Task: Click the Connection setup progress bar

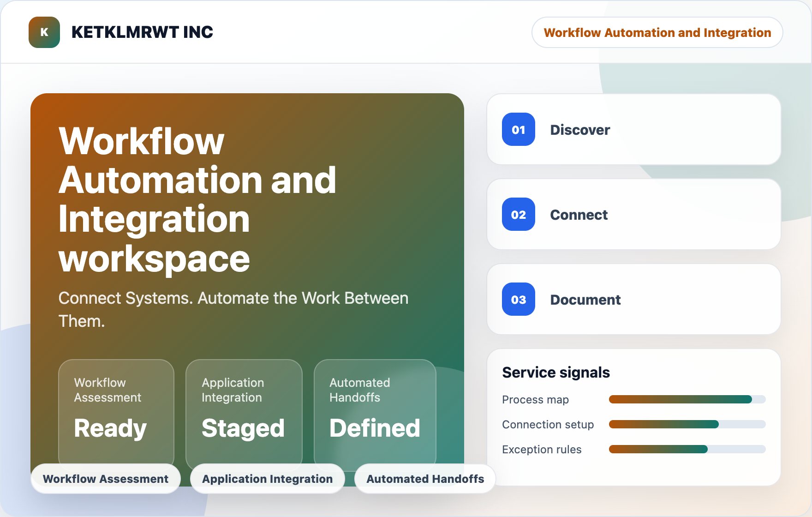Action: click(687, 424)
